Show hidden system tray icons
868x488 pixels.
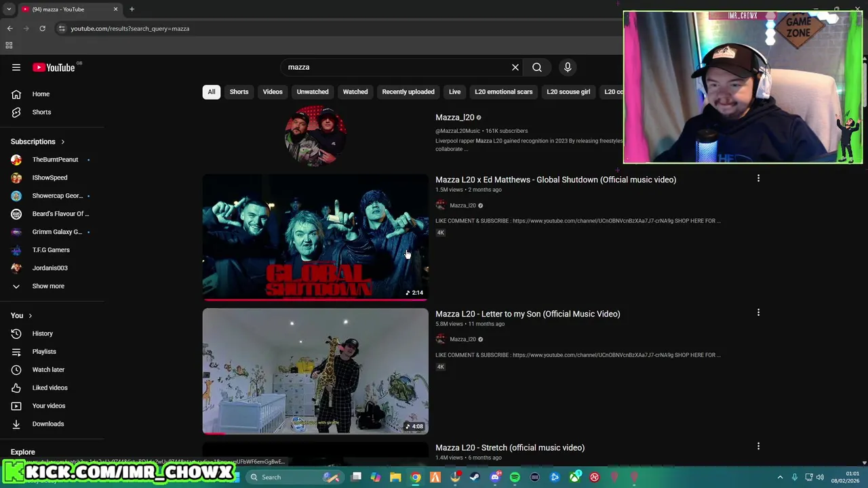point(780,477)
